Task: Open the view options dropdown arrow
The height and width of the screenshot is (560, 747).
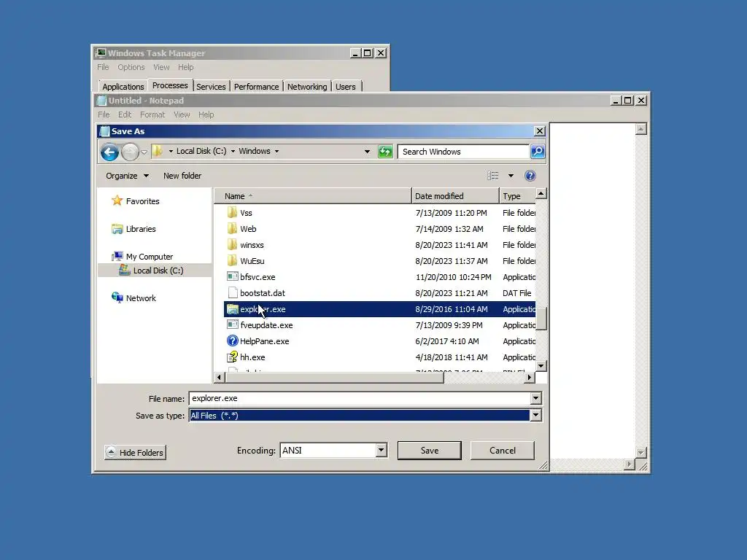Action: [511, 176]
